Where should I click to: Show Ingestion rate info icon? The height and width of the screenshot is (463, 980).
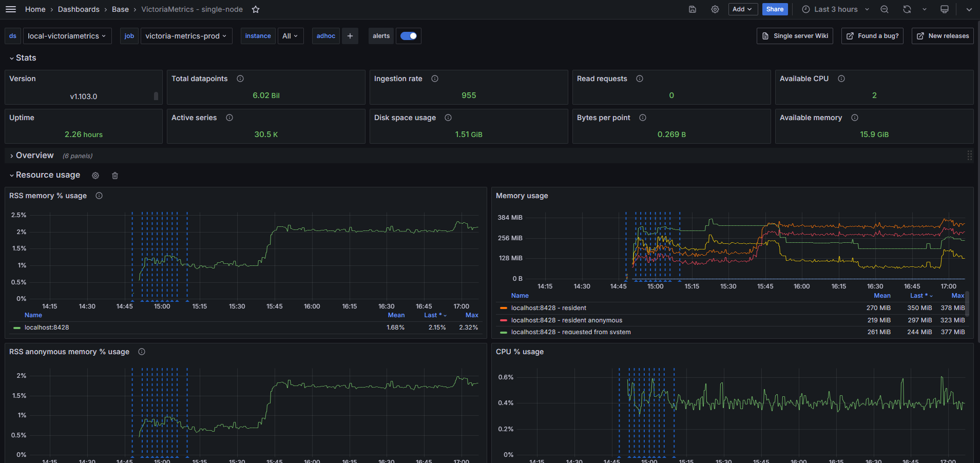(435, 79)
